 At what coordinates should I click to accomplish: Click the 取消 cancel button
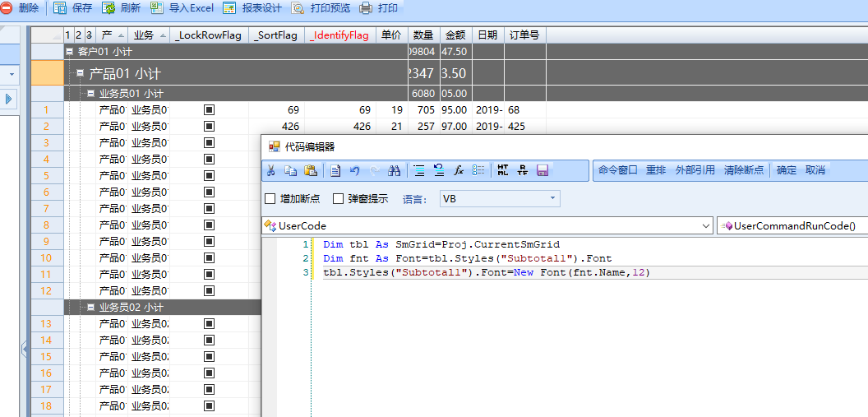tap(815, 170)
